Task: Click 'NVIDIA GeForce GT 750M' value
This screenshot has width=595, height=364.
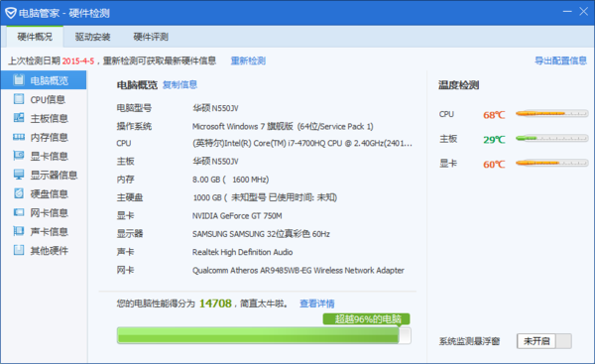Action: pyautogui.click(x=237, y=216)
